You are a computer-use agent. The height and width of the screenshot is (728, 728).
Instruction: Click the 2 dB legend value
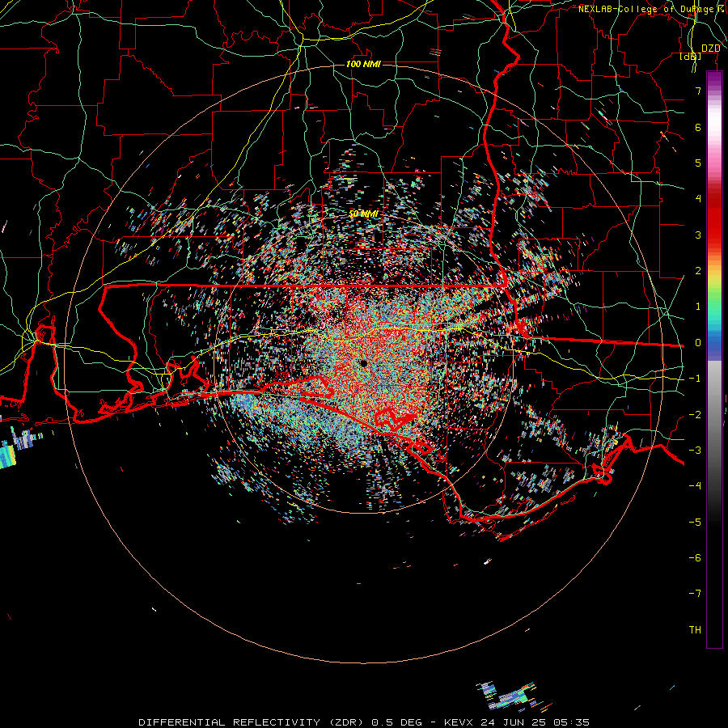[698, 271]
